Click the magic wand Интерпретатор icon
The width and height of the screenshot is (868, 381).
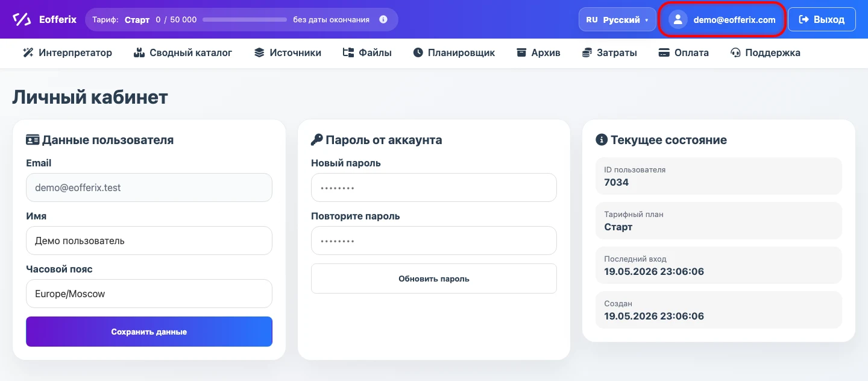[x=28, y=52]
